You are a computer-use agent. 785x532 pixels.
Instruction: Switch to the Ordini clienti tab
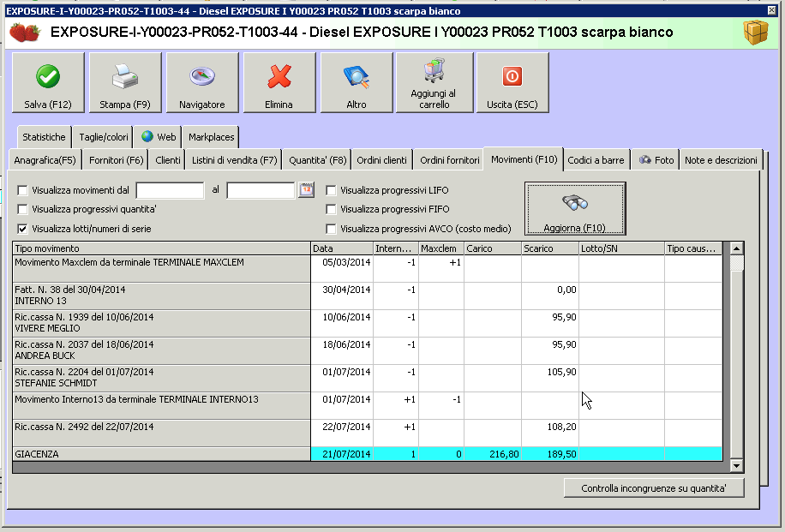click(x=382, y=160)
